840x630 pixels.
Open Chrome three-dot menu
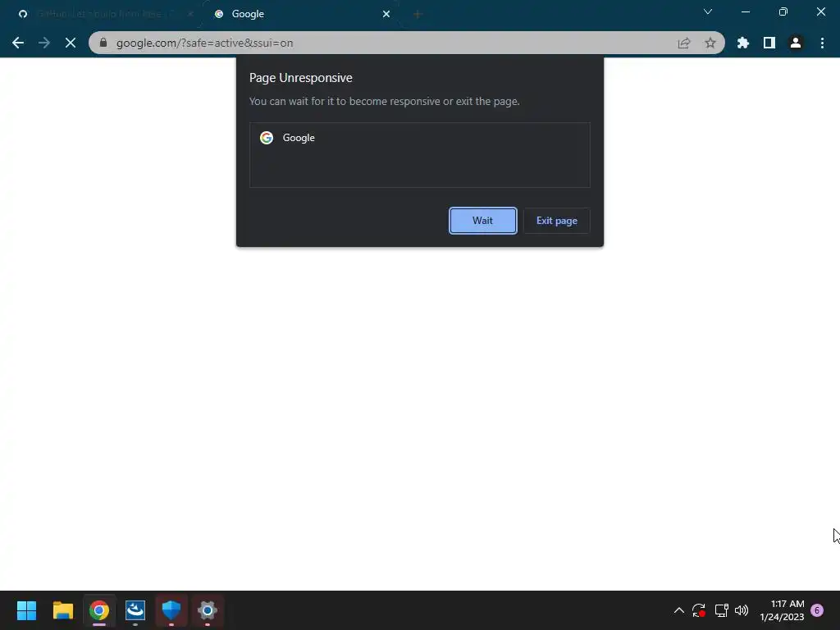[822, 43]
